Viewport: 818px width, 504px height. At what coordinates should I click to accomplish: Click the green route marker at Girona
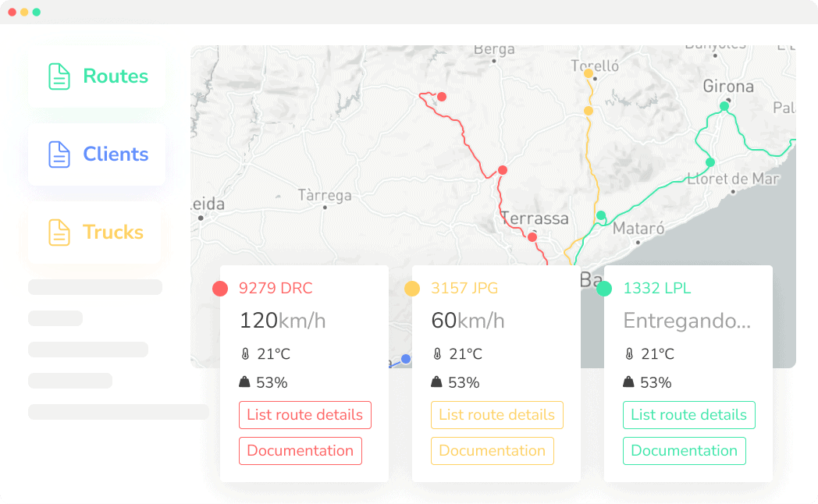724,106
